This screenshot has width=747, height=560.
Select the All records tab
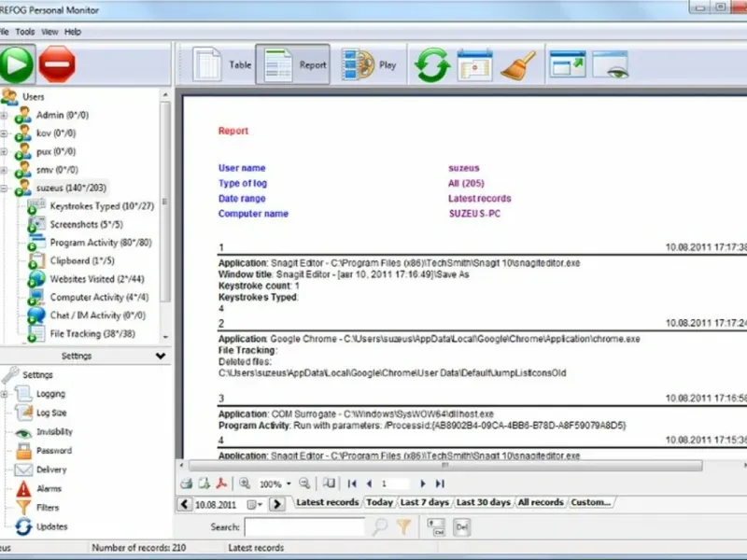click(541, 502)
